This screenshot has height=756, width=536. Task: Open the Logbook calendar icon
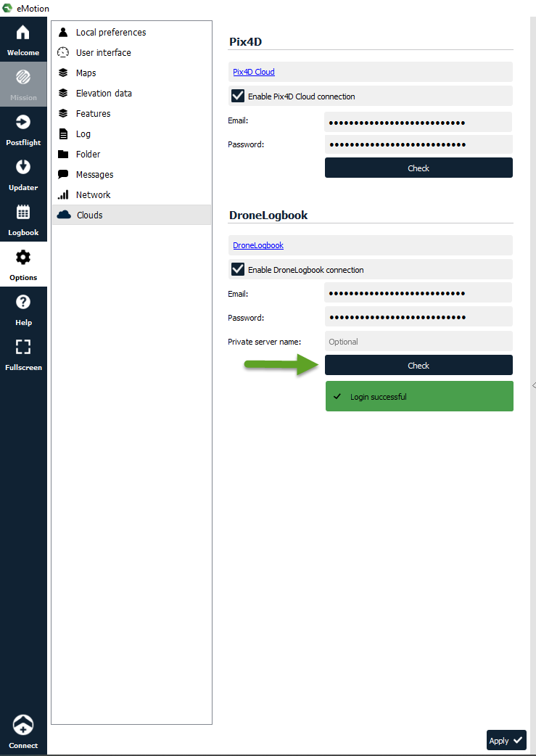[x=23, y=212]
